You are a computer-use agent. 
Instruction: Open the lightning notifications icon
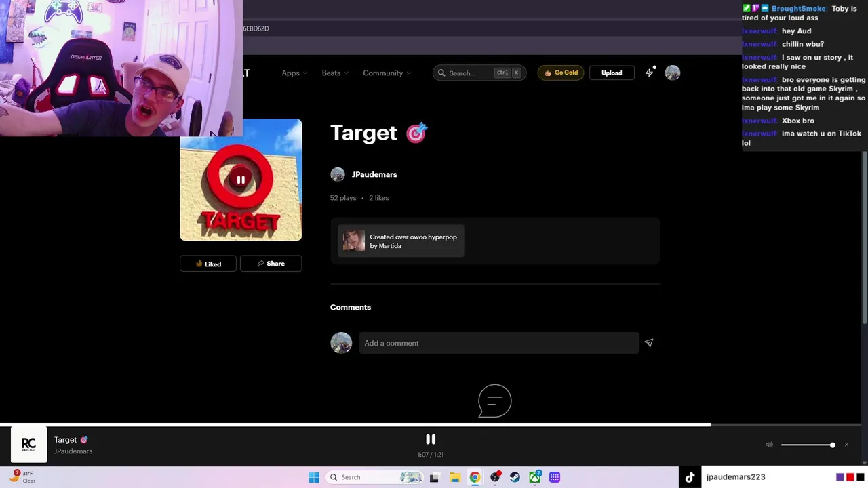pyautogui.click(x=650, y=73)
